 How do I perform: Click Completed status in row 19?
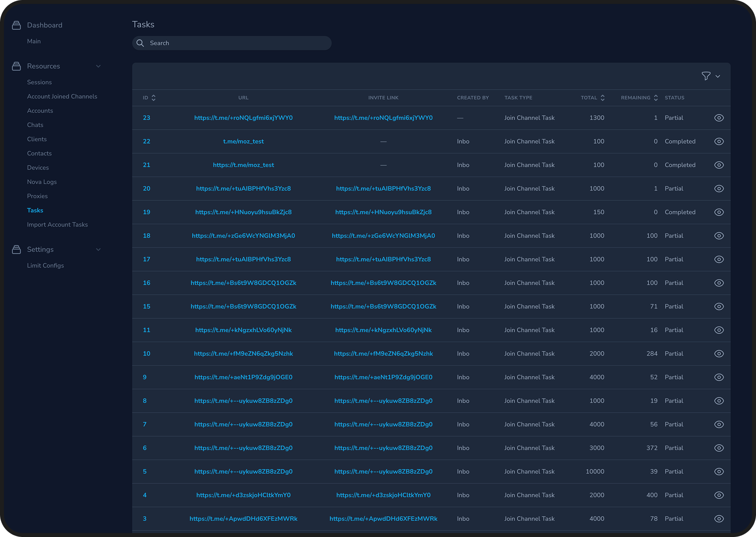[680, 212]
